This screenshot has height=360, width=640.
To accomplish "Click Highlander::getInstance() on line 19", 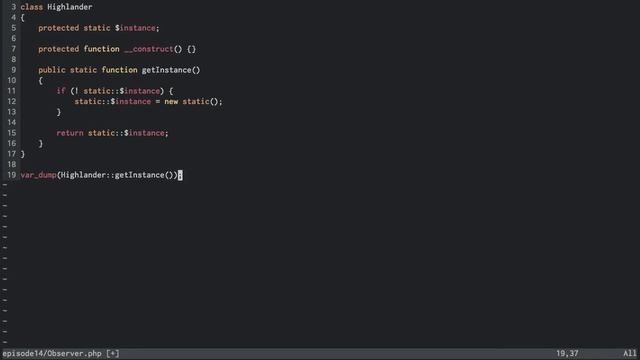I will point(117,175).
